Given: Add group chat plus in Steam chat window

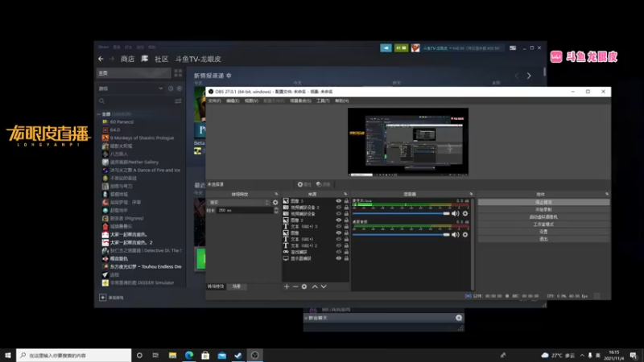Looking at the screenshot, I should [x=459, y=318].
